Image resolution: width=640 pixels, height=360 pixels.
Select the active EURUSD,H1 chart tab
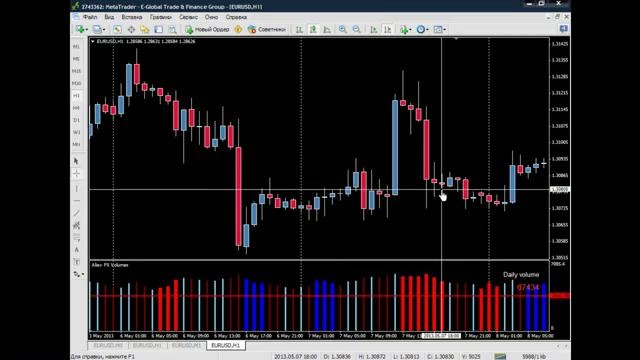click(226, 345)
